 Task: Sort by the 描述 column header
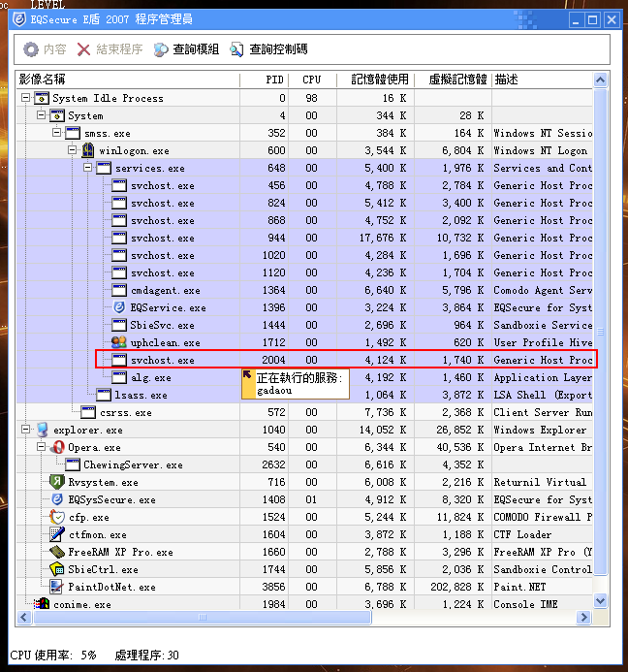[x=543, y=80]
